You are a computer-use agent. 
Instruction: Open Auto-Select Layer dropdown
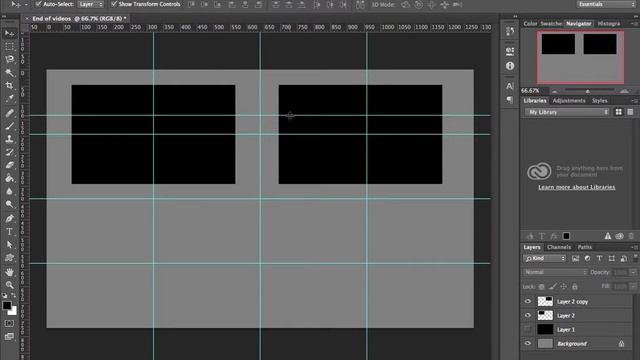click(91, 4)
